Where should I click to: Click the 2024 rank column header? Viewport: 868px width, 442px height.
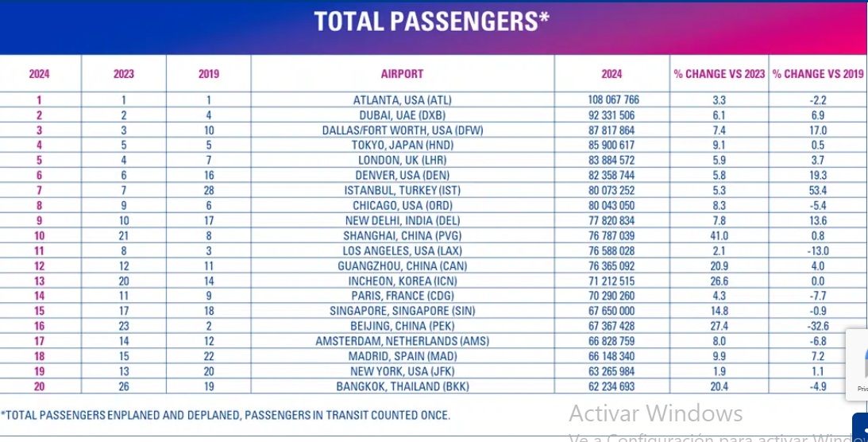pyautogui.click(x=39, y=74)
